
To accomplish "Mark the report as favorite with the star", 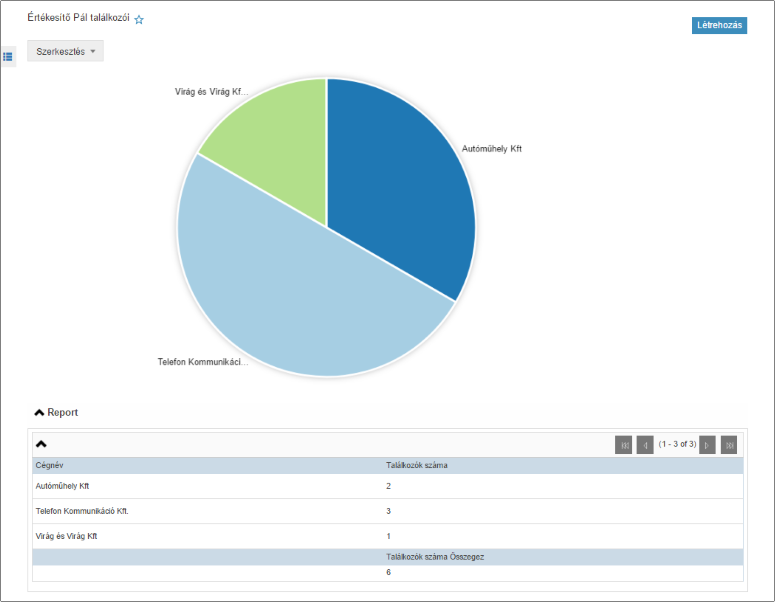I will [139, 19].
